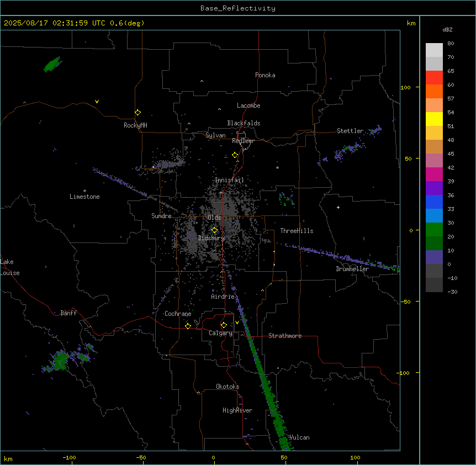Click the HighRiver label
Screen dimensions: 476x465
(x=237, y=410)
